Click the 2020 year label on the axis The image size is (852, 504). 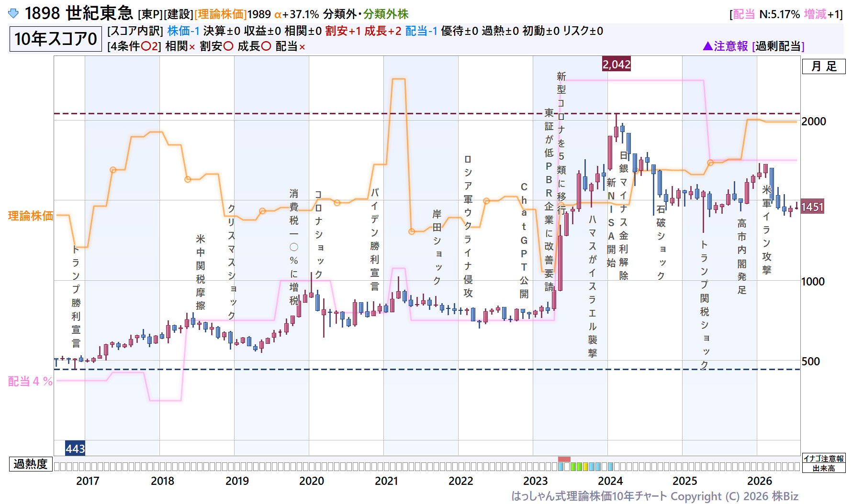click(312, 481)
